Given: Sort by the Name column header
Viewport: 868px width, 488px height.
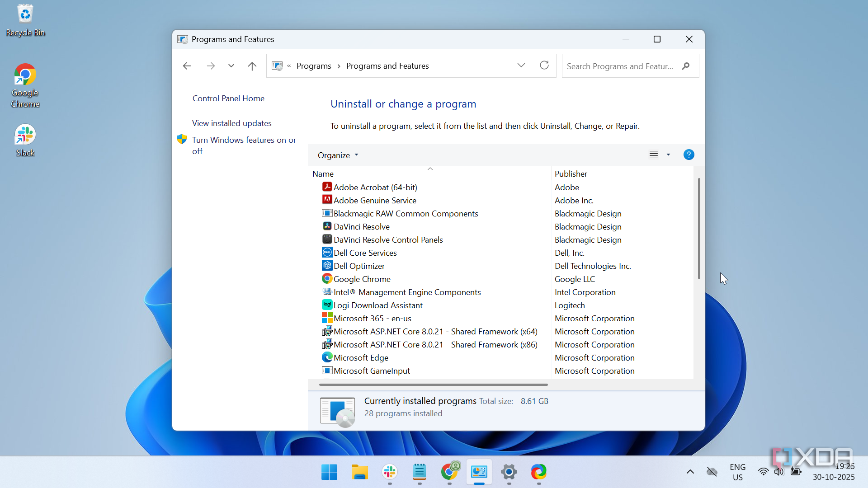Looking at the screenshot, I should (429, 174).
